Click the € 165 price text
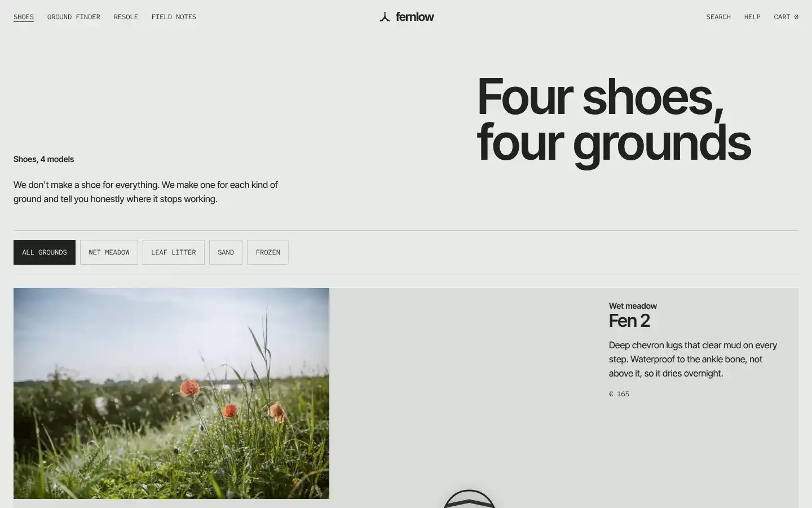 (x=619, y=394)
